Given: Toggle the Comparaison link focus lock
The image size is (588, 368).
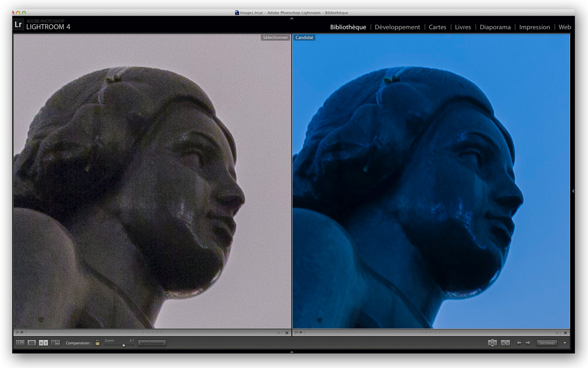Looking at the screenshot, I should pos(98,343).
